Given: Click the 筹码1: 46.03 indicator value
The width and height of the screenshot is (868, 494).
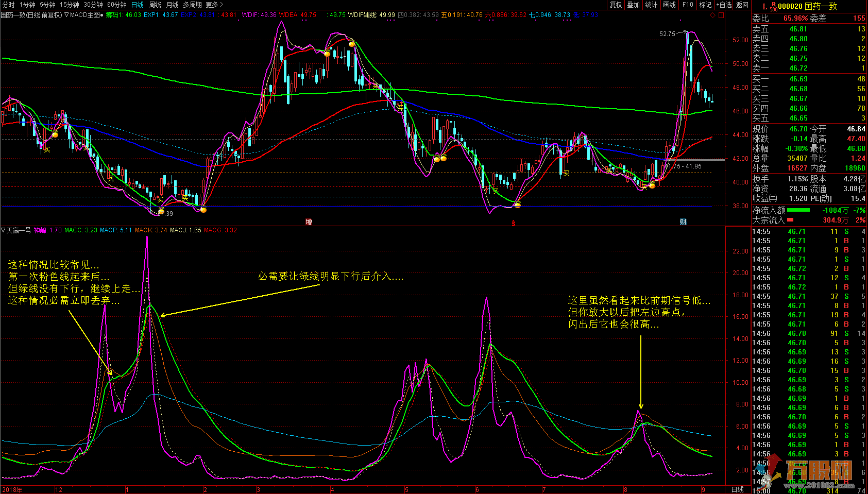Looking at the screenshot, I should click(123, 15).
